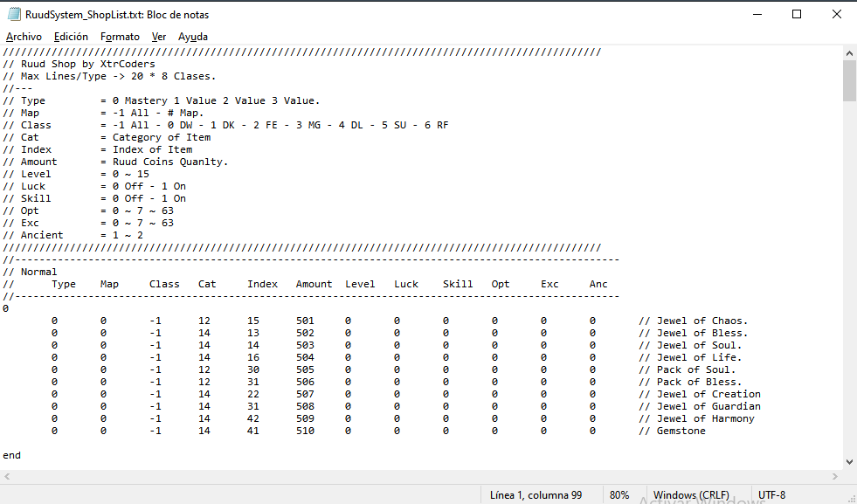Open the Formato menu

tap(120, 37)
